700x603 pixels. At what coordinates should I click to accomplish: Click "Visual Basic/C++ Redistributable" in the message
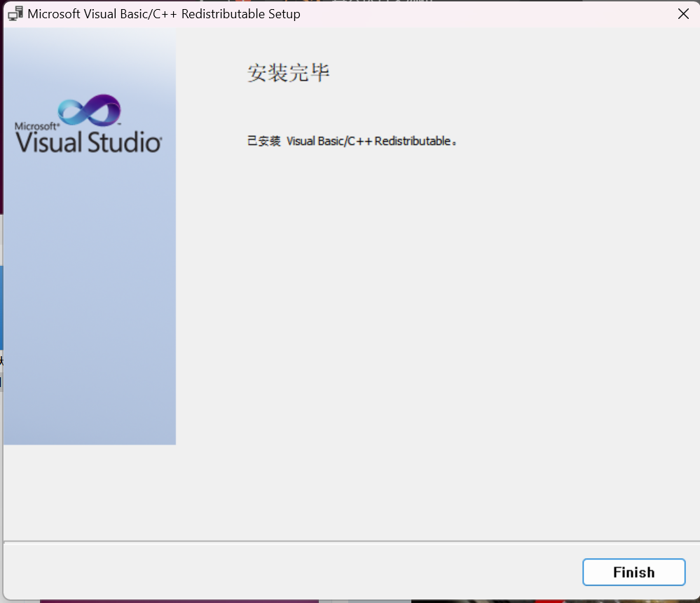(x=369, y=142)
